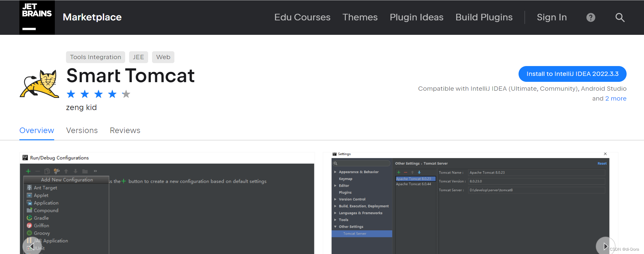The height and width of the screenshot is (254, 644).
Task: Open the '2 more' compatibility link
Action: (616, 99)
